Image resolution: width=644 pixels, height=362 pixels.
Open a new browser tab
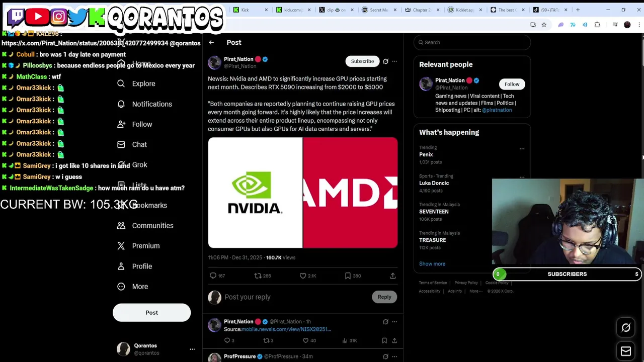pos(578,10)
